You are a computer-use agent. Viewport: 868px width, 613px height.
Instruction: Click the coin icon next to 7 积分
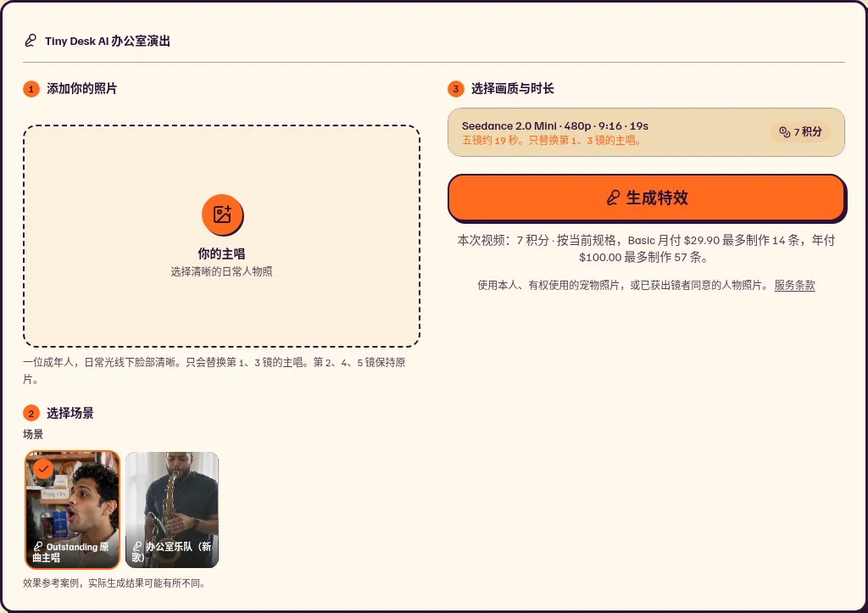click(784, 131)
